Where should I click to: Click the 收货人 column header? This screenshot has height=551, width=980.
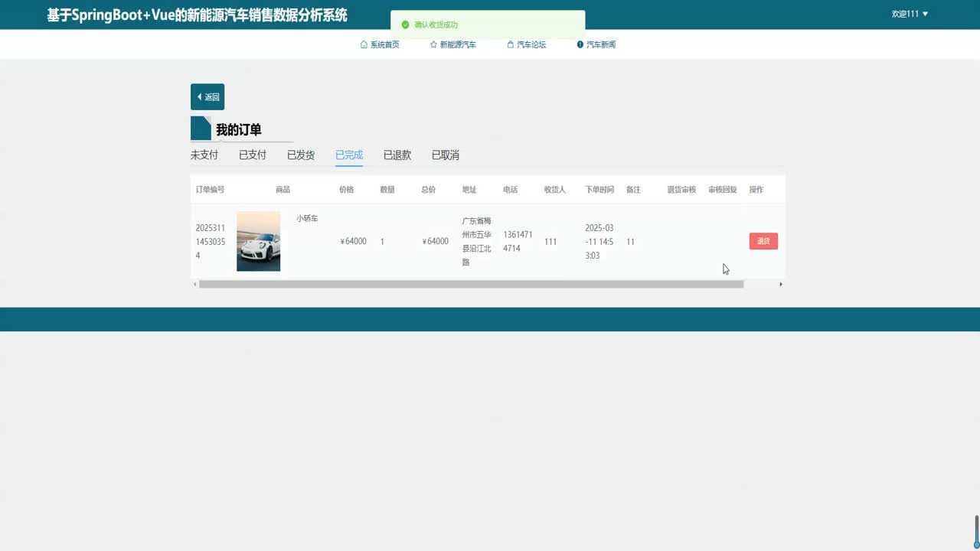(x=555, y=189)
